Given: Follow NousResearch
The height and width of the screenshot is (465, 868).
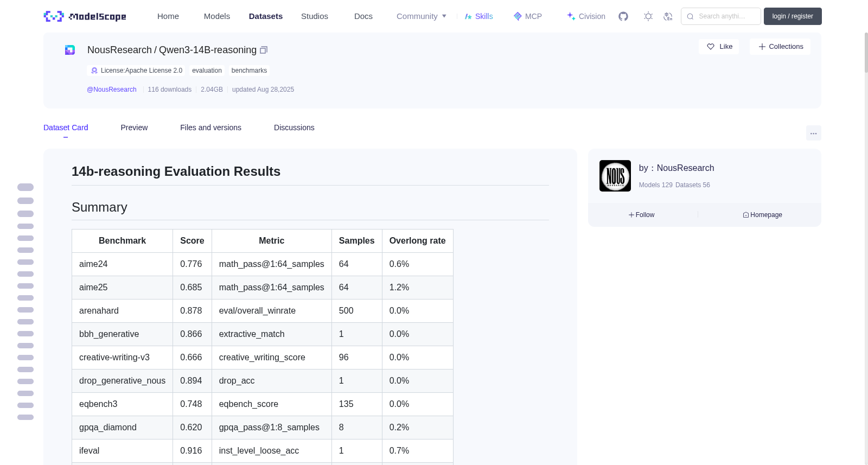Looking at the screenshot, I should point(642,215).
